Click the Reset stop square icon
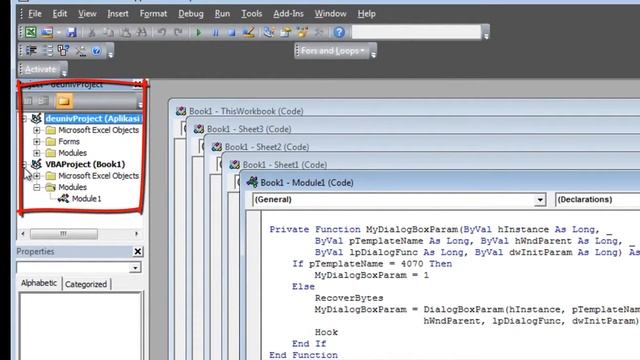Viewport: 640px width, 360px height. click(x=231, y=32)
